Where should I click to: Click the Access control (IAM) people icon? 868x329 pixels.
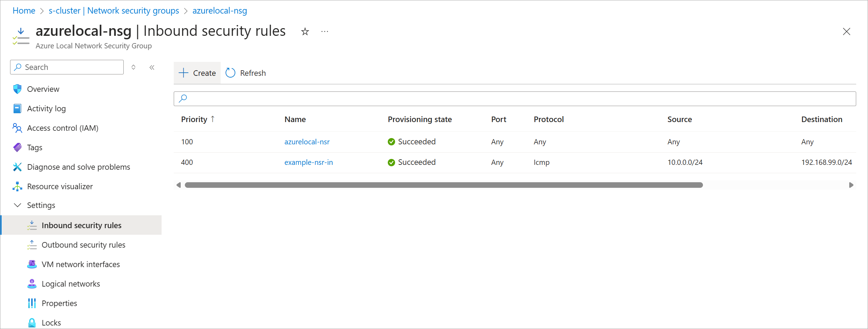point(17,128)
